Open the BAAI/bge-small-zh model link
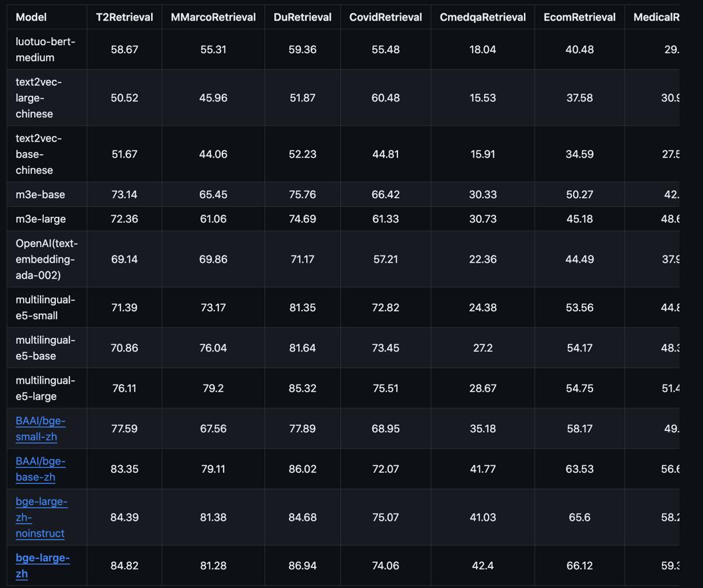 (41, 428)
